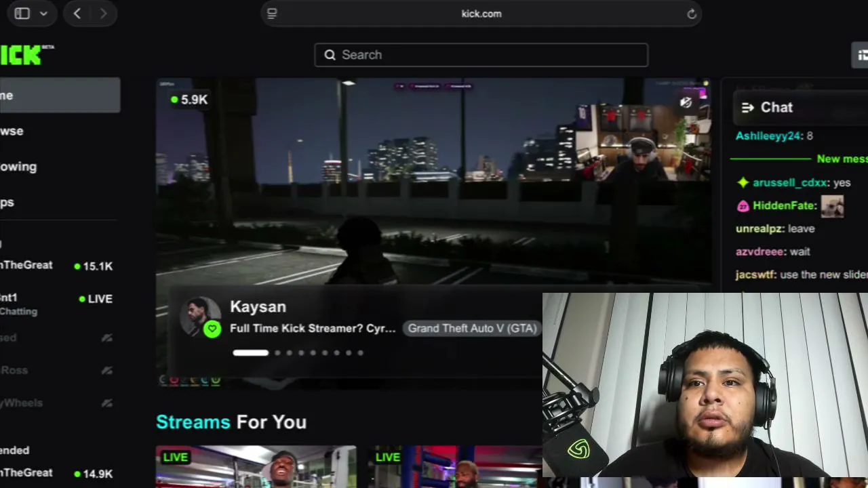Image resolution: width=868 pixels, height=488 pixels.
Task: Click the Streams For You heading
Action: (x=231, y=422)
